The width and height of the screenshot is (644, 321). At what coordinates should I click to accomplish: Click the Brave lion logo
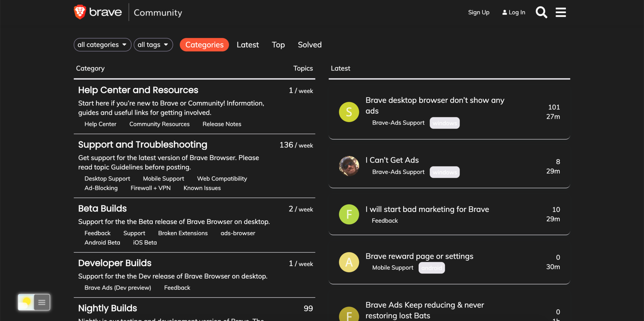(x=80, y=12)
